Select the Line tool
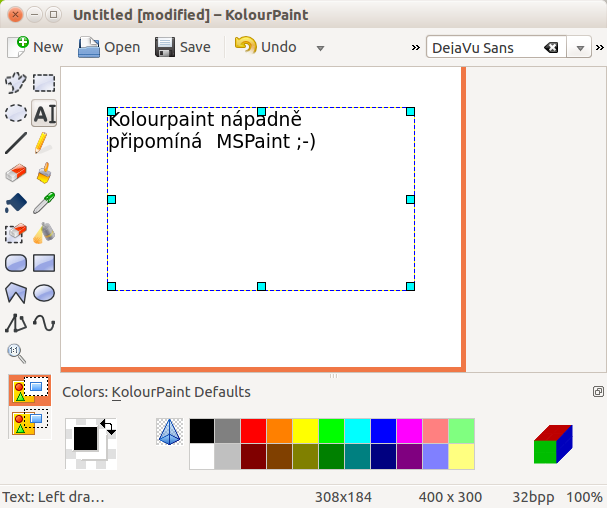 [x=16, y=143]
